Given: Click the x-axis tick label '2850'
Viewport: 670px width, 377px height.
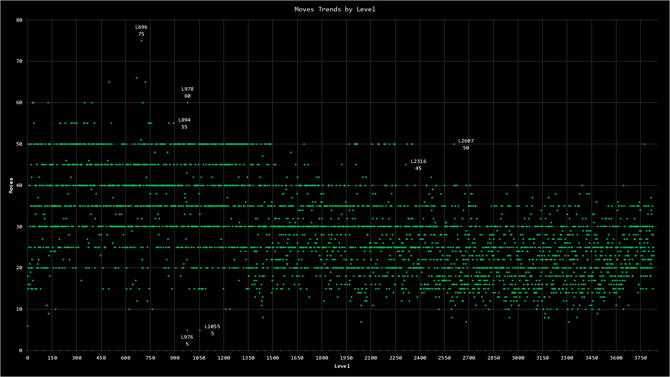Looking at the screenshot, I should (x=494, y=358).
